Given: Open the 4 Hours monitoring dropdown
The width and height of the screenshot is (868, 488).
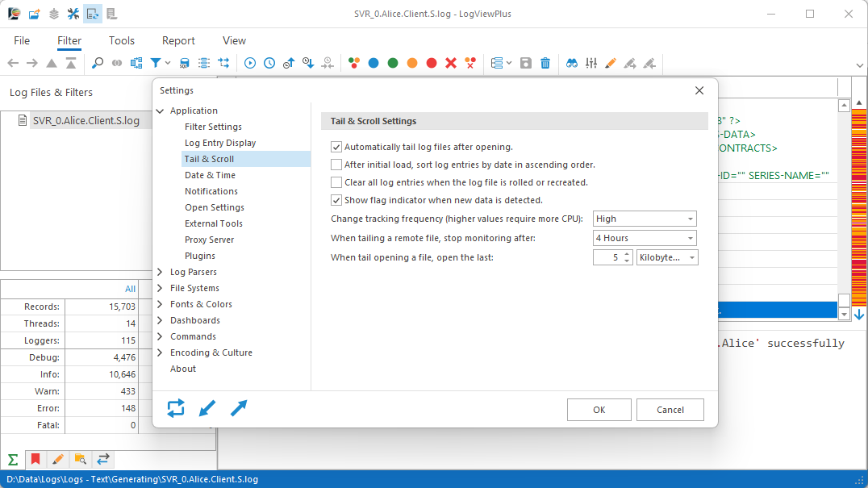Looking at the screenshot, I should (645, 238).
